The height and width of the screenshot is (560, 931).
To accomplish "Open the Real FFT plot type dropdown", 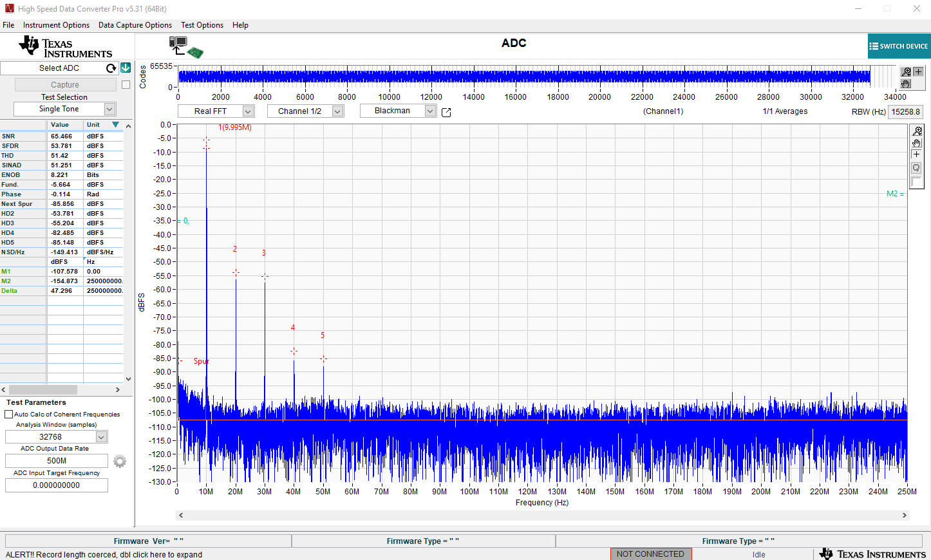I will [x=247, y=111].
